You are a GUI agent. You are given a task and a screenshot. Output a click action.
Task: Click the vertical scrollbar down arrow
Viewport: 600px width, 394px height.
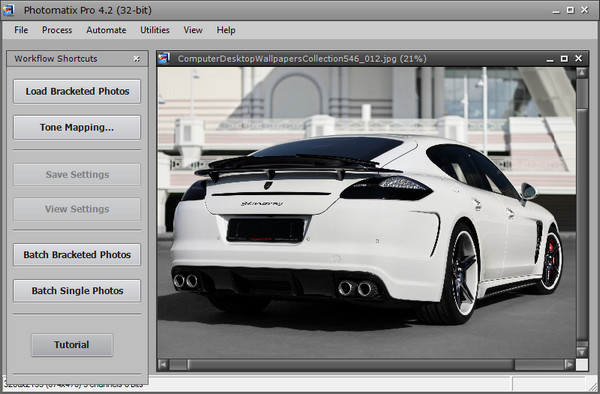582,352
